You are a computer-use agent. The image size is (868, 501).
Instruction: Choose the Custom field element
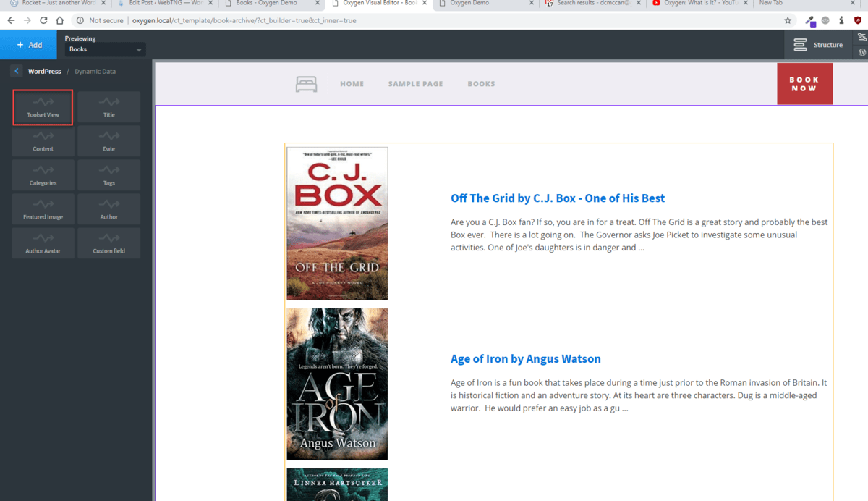(x=109, y=243)
